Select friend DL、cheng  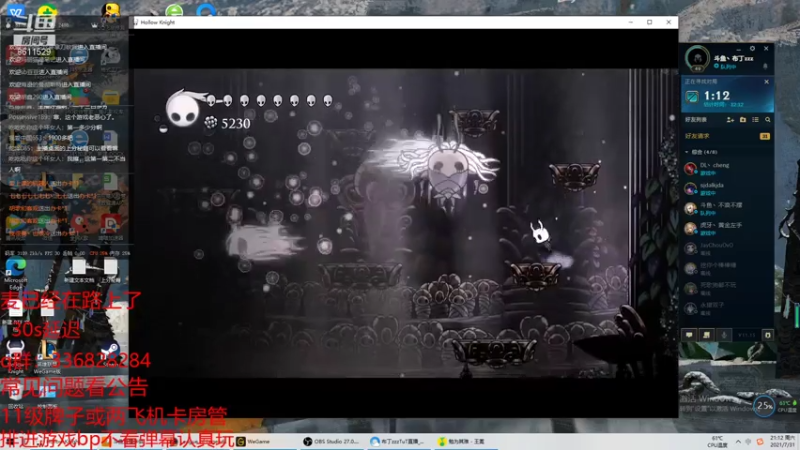click(x=728, y=168)
